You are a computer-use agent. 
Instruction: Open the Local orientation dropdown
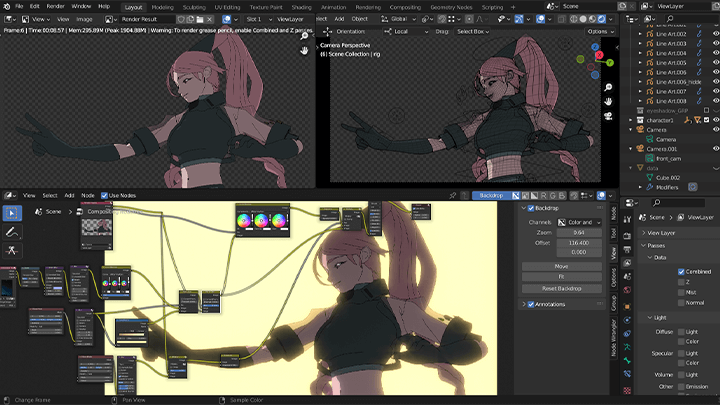pos(406,32)
